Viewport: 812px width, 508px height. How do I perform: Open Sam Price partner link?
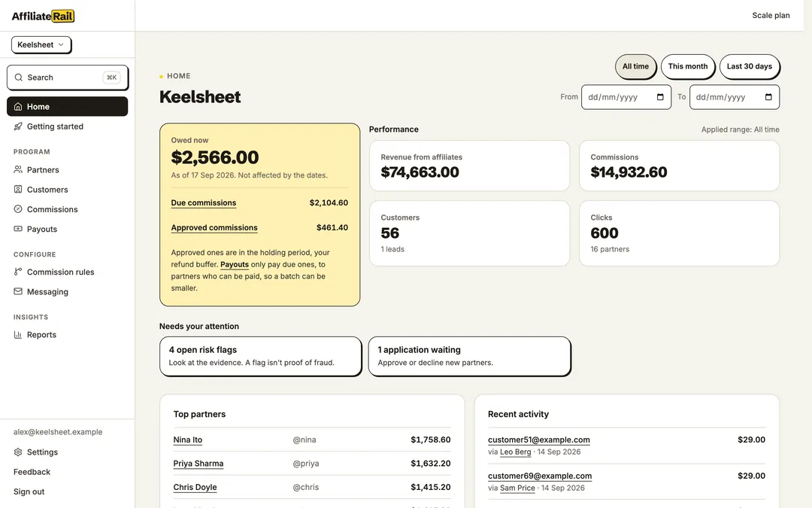(x=517, y=488)
